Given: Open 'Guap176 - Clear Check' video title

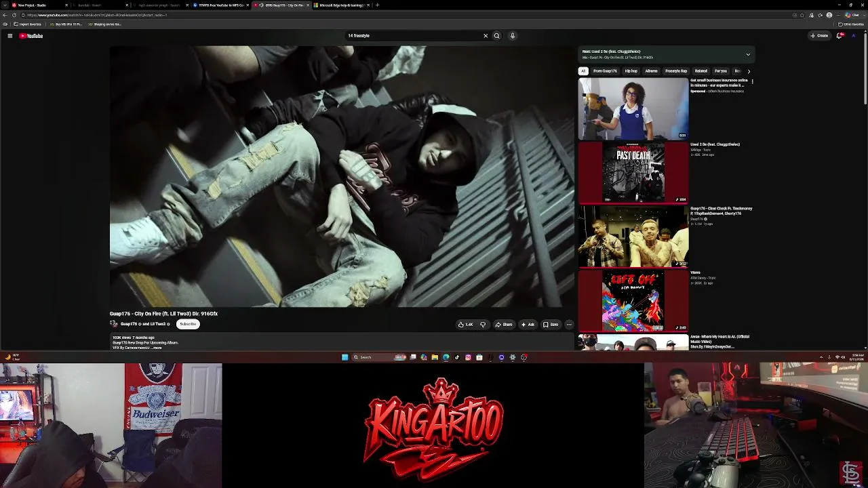Looking at the screenshot, I should [721, 211].
